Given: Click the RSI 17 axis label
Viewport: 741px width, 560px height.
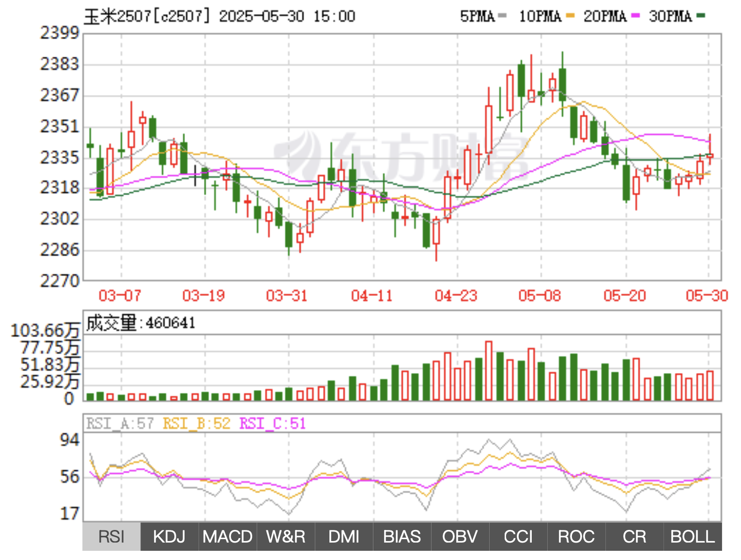Looking at the screenshot, I should 69,513.
